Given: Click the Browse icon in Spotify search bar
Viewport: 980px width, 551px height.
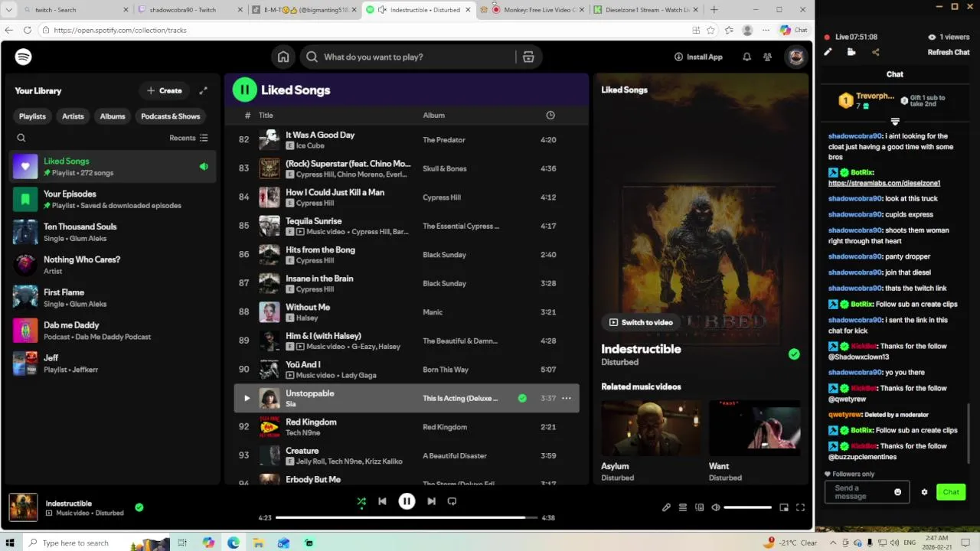Looking at the screenshot, I should click(x=528, y=57).
